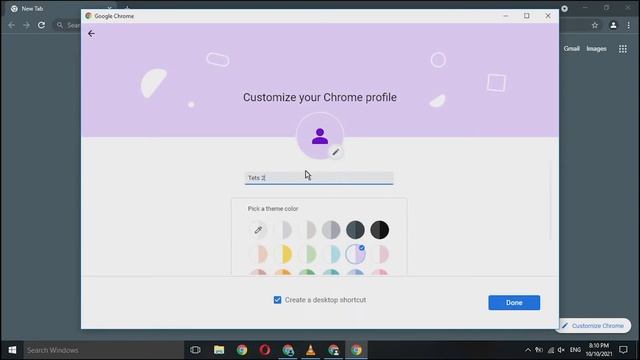This screenshot has height=360, width=640.
Task: Select the dark slate theme color
Action: (x=356, y=230)
